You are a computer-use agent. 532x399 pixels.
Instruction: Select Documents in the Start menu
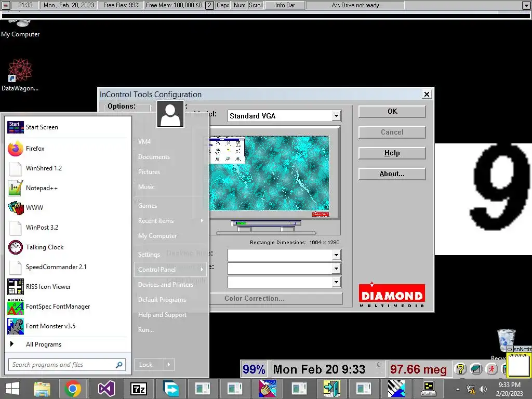154,157
